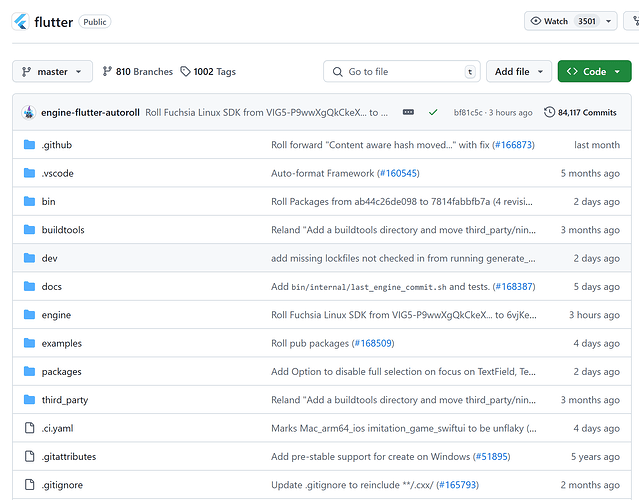Open the Watch options dropdown arrow
Image resolution: width=639 pixels, height=500 pixels.
pyautogui.click(x=608, y=21)
